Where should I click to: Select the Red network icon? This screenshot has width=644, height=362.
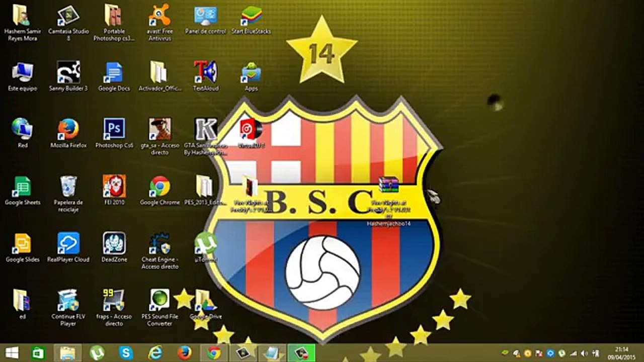pyautogui.click(x=22, y=133)
